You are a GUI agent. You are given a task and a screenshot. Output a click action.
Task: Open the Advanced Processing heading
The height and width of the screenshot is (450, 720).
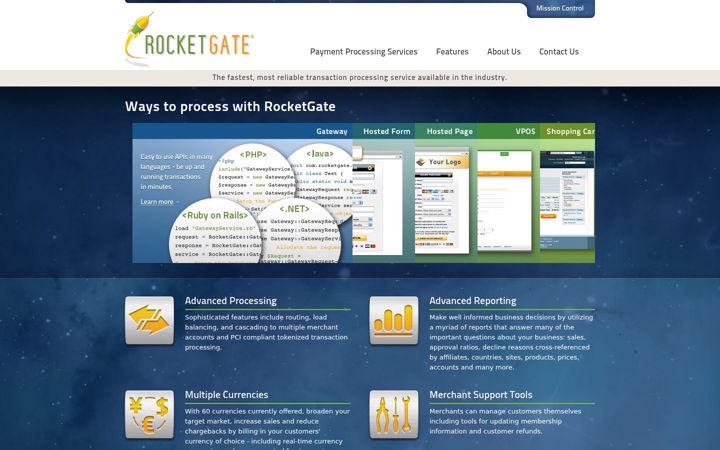[231, 301]
